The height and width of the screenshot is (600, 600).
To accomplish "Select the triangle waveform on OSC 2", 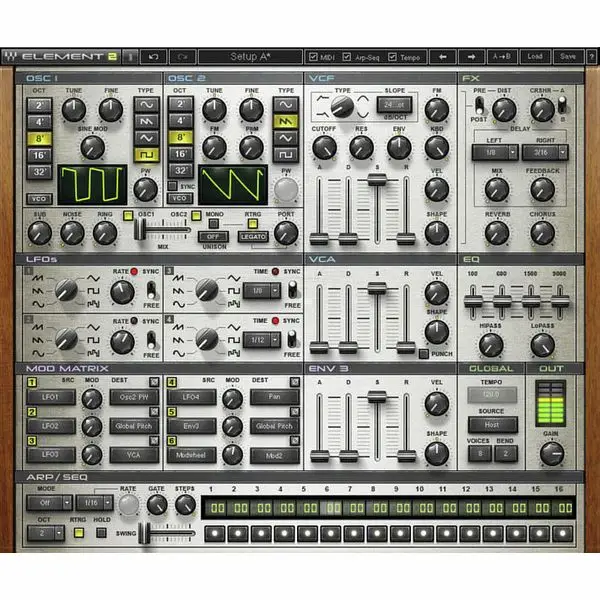I will (286, 137).
